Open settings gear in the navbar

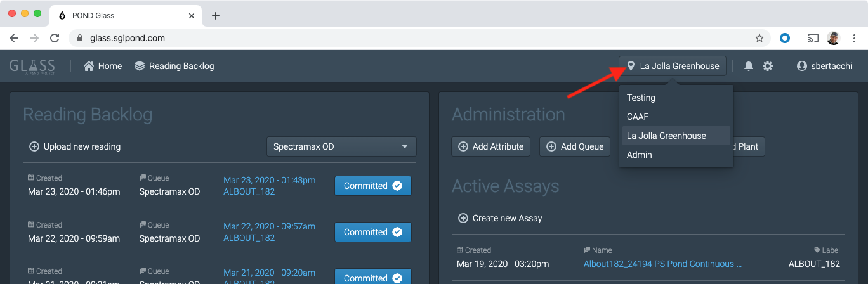(768, 66)
